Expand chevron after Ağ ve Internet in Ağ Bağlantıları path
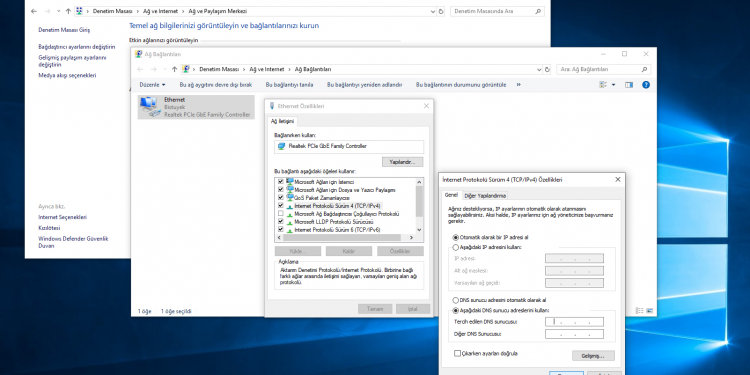Viewport: 750px width, 375px height. (x=288, y=69)
